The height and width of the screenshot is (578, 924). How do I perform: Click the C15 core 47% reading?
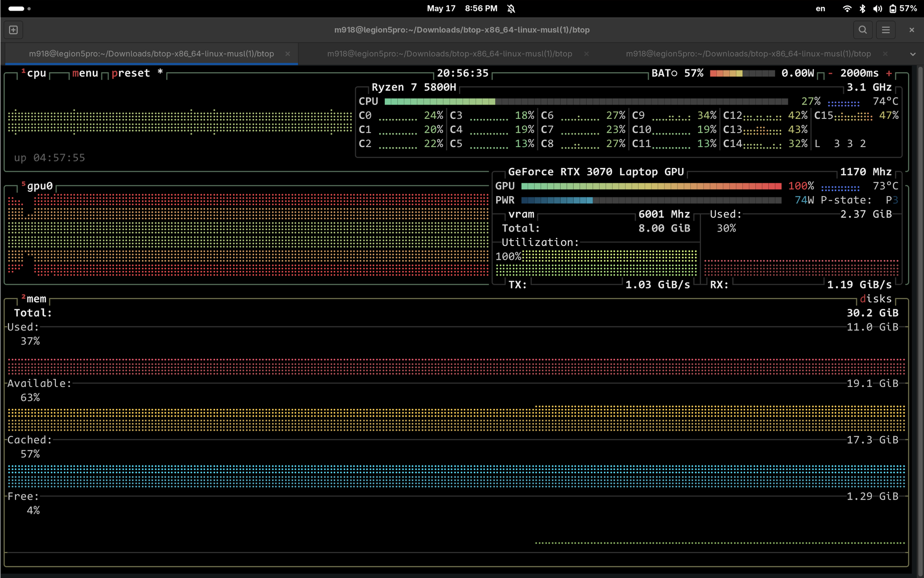click(x=888, y=116)
